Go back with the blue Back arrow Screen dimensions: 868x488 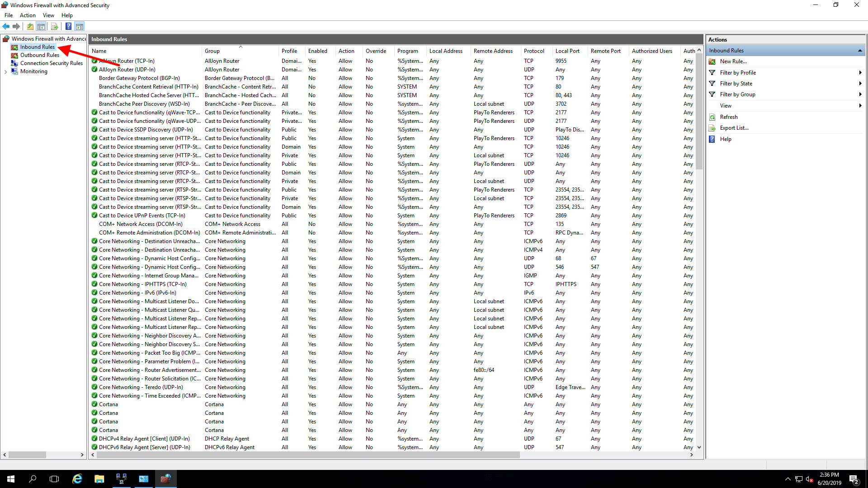6,26
